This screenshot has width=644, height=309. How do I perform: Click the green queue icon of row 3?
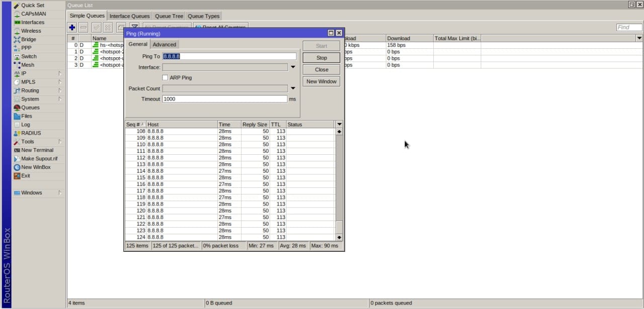pyautogui.click(x=96, y=65)
